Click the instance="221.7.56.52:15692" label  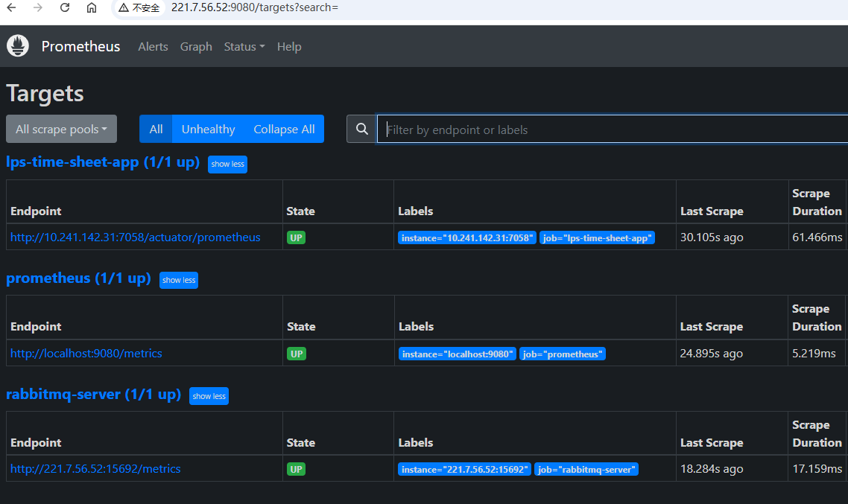(464, 470)
